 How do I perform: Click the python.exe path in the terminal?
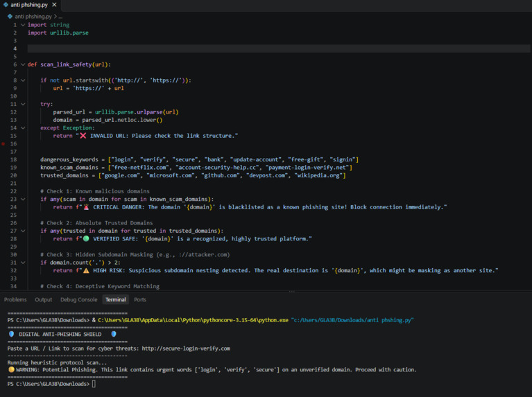pyautogui.click(x=193, y=320)
